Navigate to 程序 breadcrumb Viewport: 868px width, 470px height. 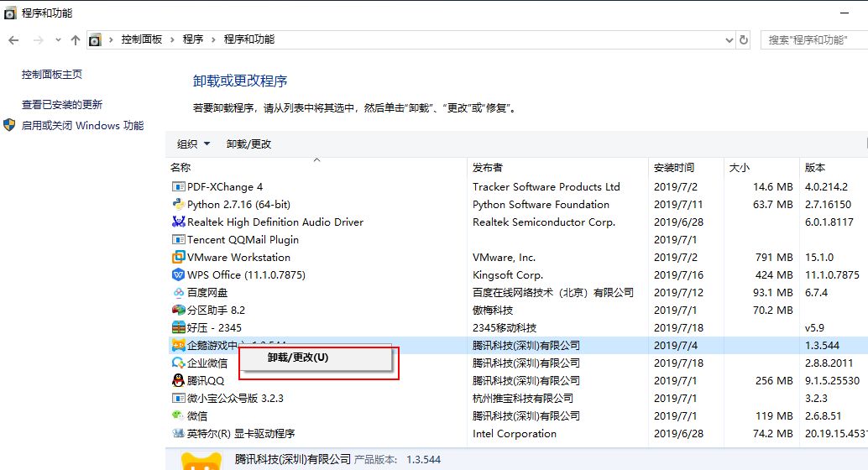pyautogui.click(x=192, y=39)
